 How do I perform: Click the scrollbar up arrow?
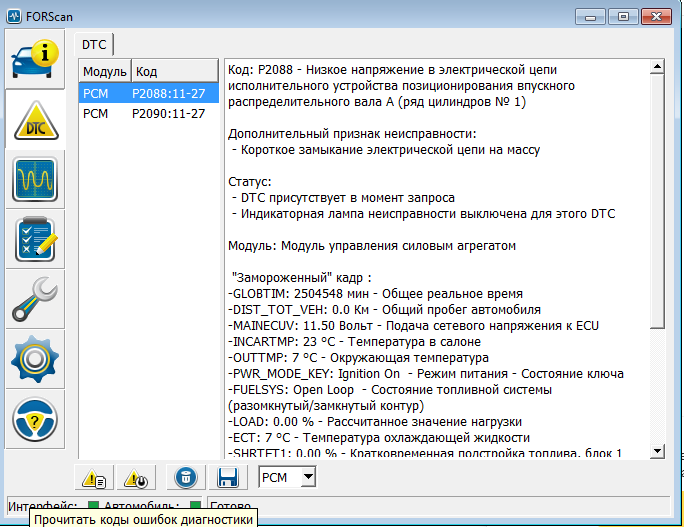click(657, 67)
